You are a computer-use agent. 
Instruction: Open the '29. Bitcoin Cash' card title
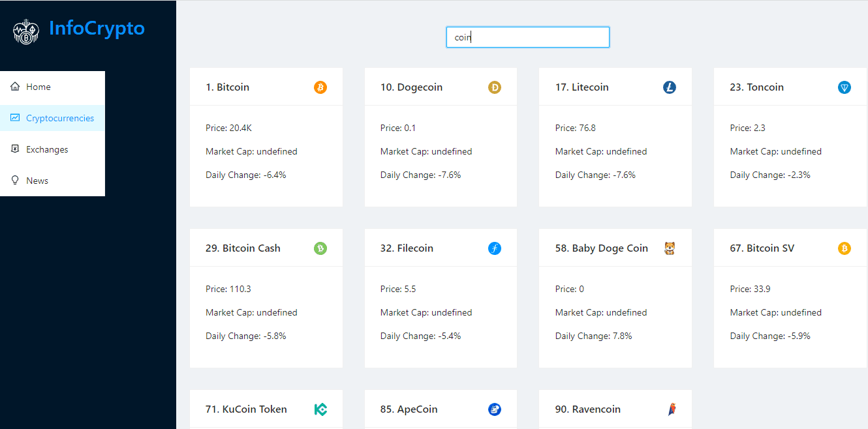(243, 248)
